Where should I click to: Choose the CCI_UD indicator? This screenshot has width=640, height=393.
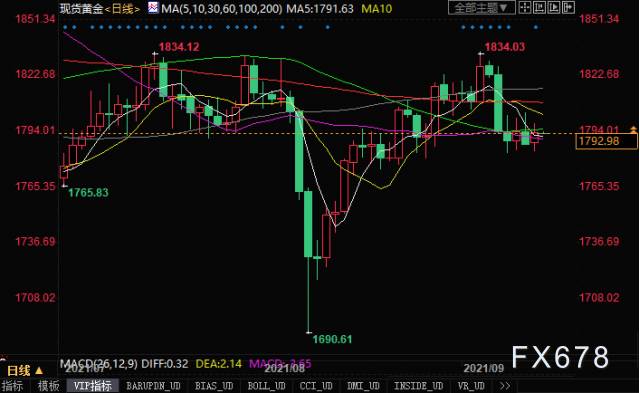tap(316, 386)
